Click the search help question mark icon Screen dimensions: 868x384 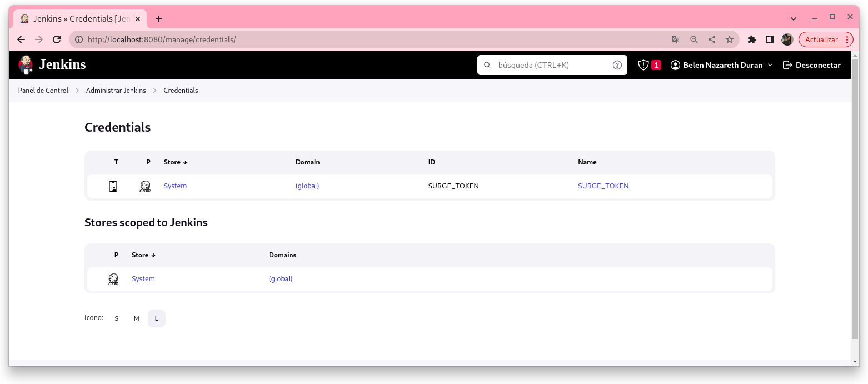pos(617,65)
